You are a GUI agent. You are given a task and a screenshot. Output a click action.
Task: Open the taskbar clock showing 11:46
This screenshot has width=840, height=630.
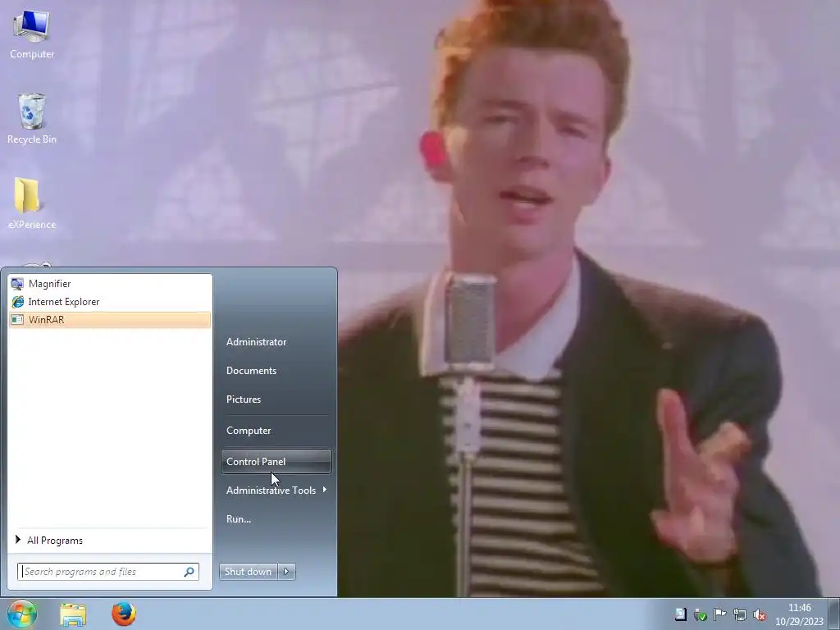(799, 614)
